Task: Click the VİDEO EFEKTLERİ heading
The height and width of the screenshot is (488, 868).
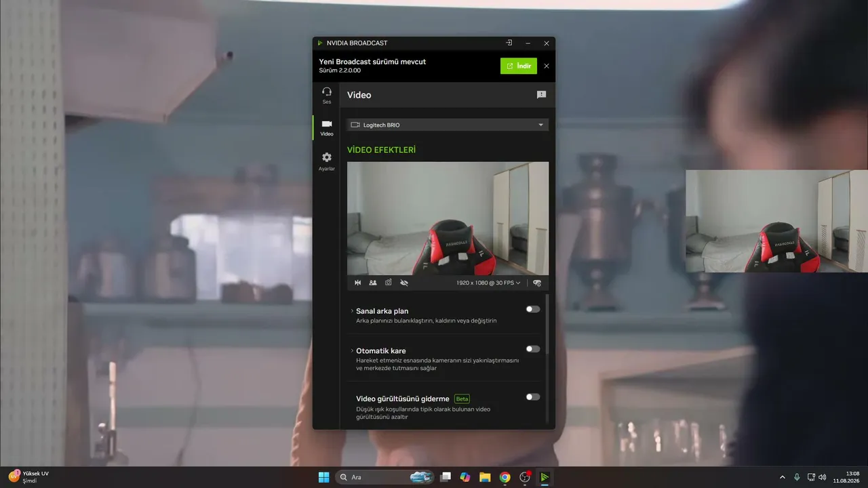Action: (x=381, y=150)
